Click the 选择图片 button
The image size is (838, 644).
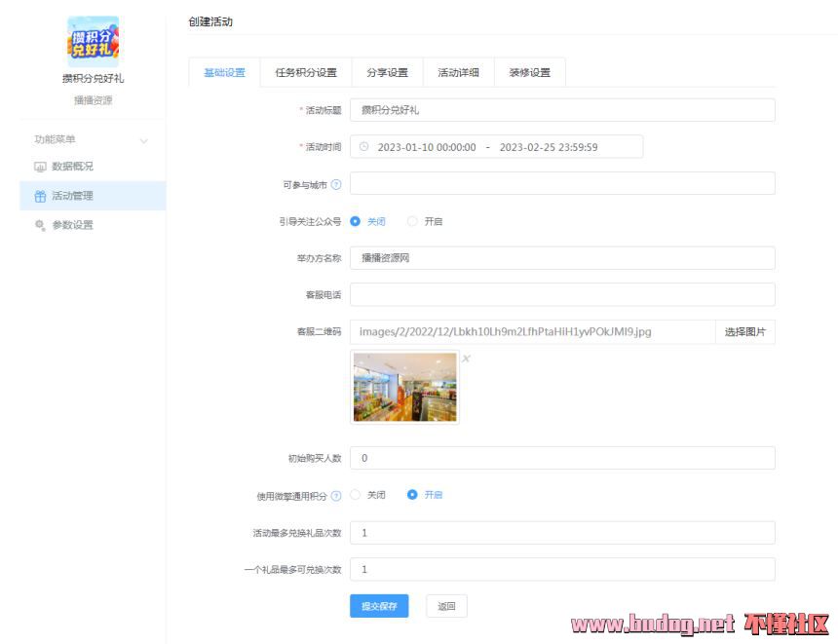[744, 332]
